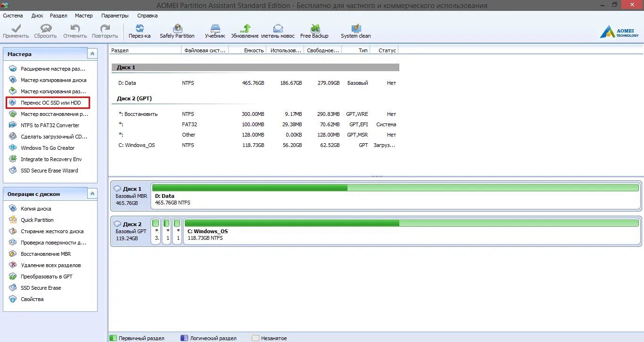Choose the Quick Partition operation
This screenshot has height=342, width=644.
coord(32,220)
